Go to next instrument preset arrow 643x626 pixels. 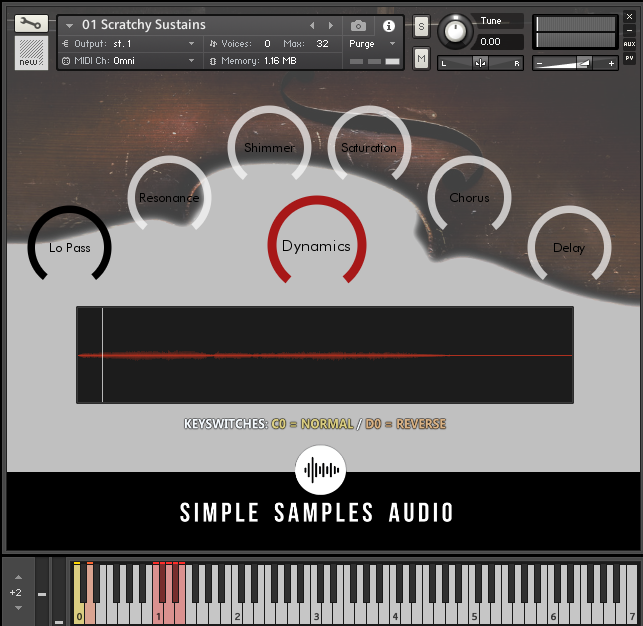click(x=330, y=25)
